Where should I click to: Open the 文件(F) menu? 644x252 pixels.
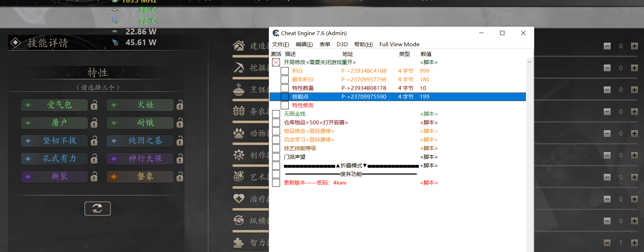click(281, 44)
